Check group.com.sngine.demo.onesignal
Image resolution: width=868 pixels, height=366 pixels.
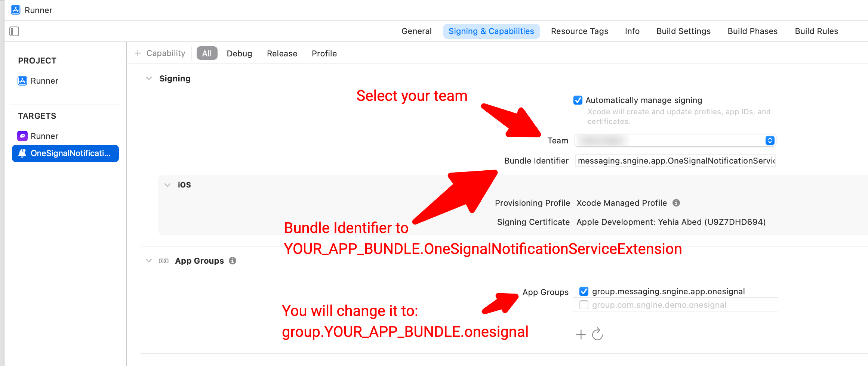[584, 305]
